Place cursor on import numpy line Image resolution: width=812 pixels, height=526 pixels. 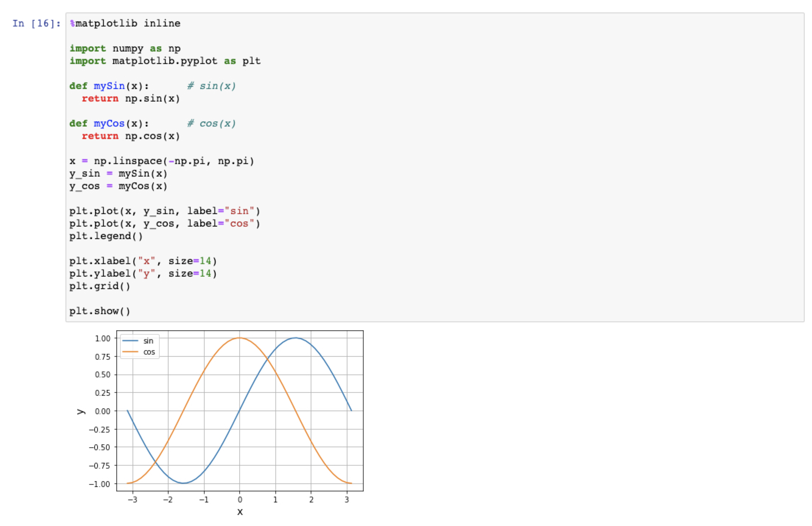click(x=125, y=49)
